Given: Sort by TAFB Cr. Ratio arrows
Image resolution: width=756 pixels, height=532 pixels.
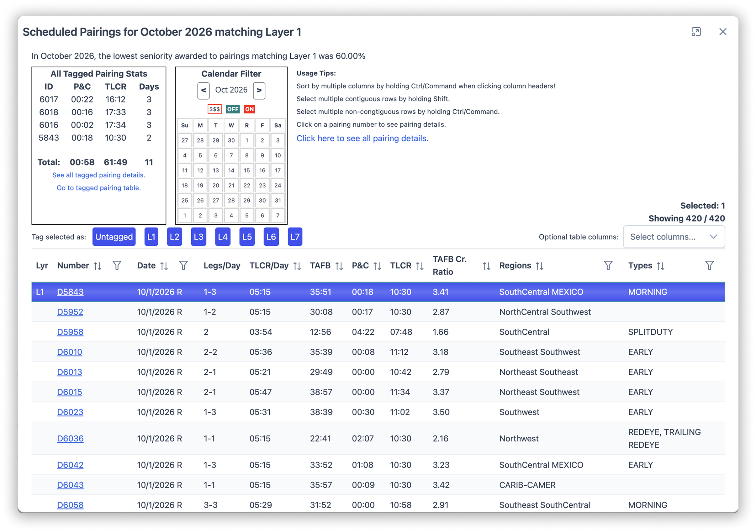Looking at the screenshot, I should click(487, 266).
